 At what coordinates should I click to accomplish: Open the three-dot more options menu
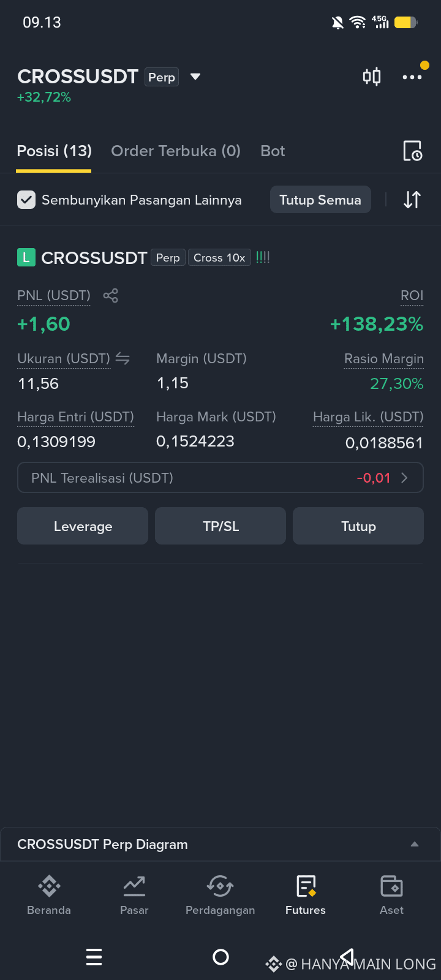(x=412, y=77)
